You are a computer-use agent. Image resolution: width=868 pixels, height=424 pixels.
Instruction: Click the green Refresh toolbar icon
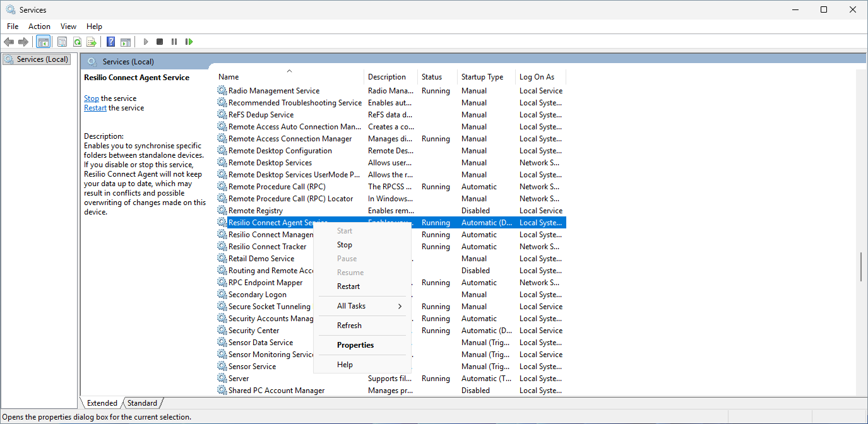tap(77, 42)
